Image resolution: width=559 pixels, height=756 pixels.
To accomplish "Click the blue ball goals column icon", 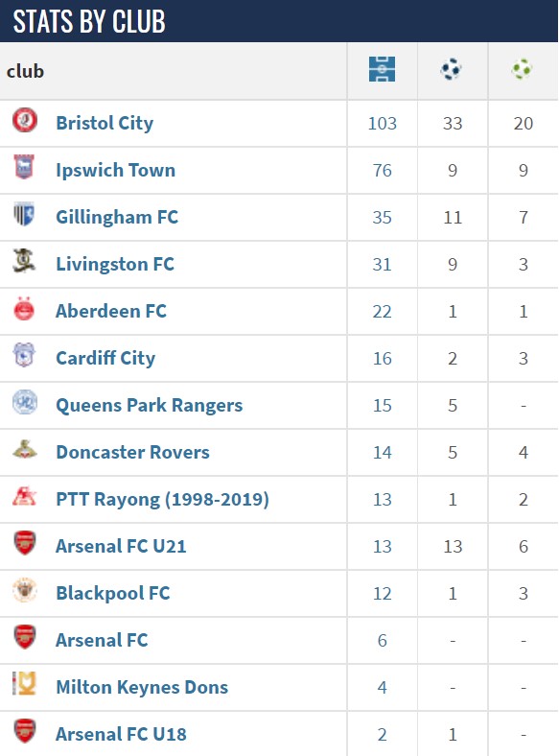I will [451, 69].
